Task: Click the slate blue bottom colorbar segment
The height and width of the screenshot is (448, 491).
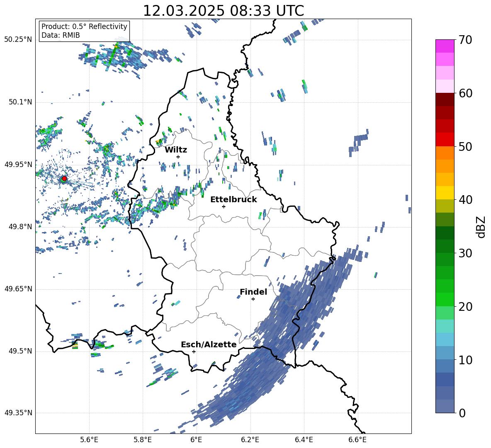Action: click(x=445, y=406)
